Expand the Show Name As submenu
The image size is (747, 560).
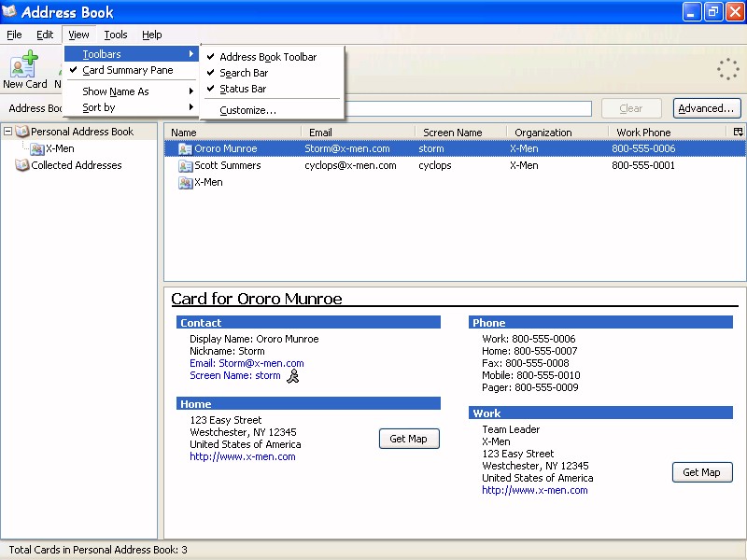click(131, 91)
